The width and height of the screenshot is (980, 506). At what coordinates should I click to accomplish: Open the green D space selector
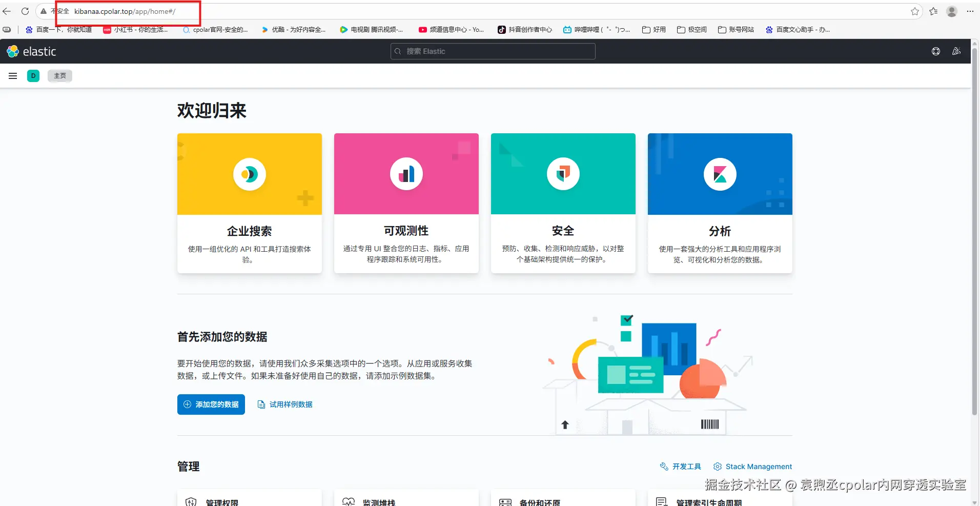[33, 76]
